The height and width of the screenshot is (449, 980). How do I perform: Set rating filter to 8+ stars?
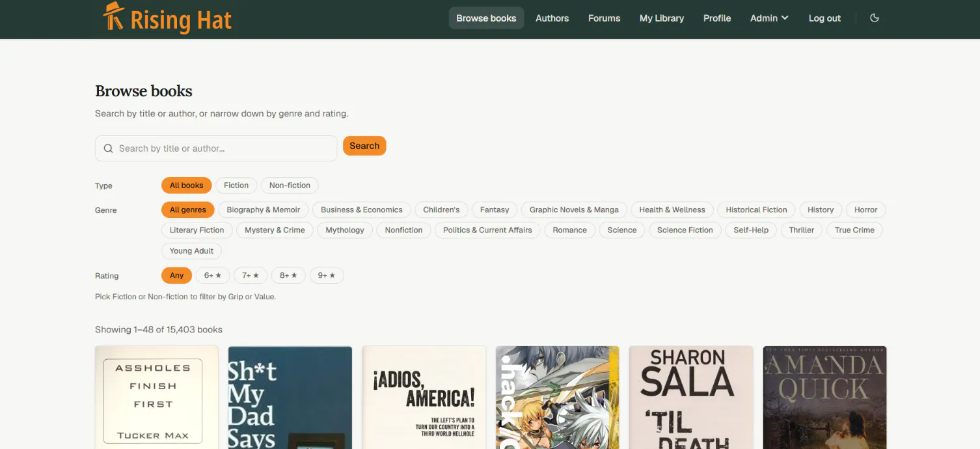[288, 275]
